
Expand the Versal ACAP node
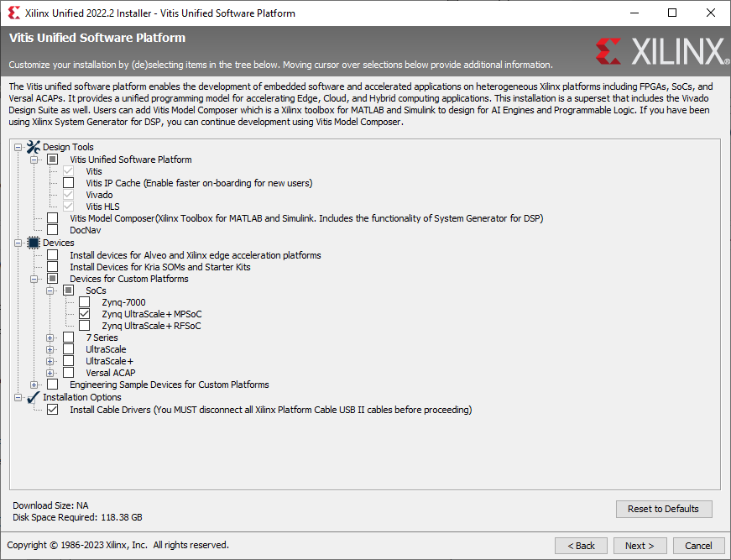pos(50,373)
